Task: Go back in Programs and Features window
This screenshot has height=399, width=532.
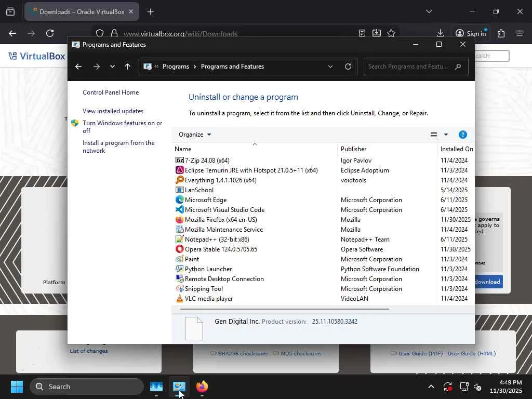Action: [78, 66]
